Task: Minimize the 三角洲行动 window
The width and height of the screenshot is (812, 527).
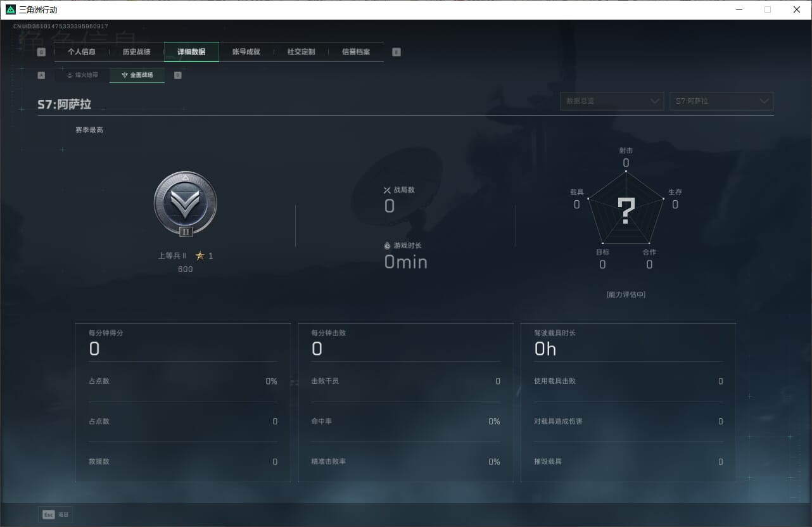Action: coord(739,10)
